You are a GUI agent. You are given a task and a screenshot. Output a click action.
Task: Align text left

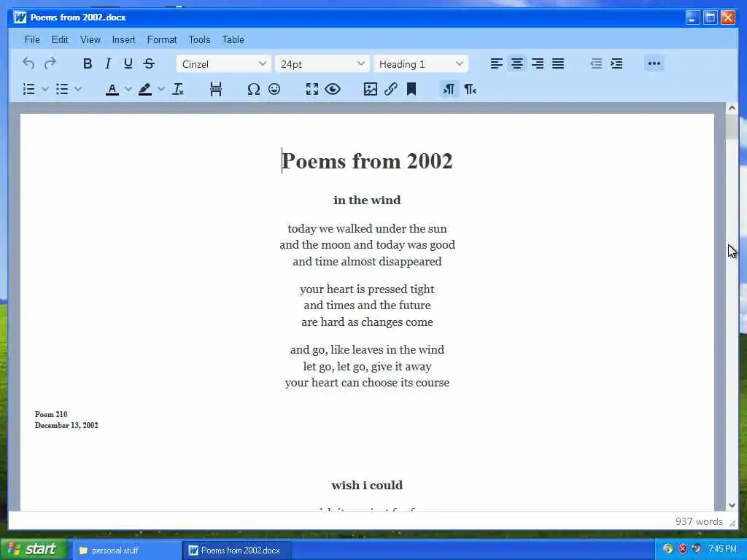coord(496,63)
